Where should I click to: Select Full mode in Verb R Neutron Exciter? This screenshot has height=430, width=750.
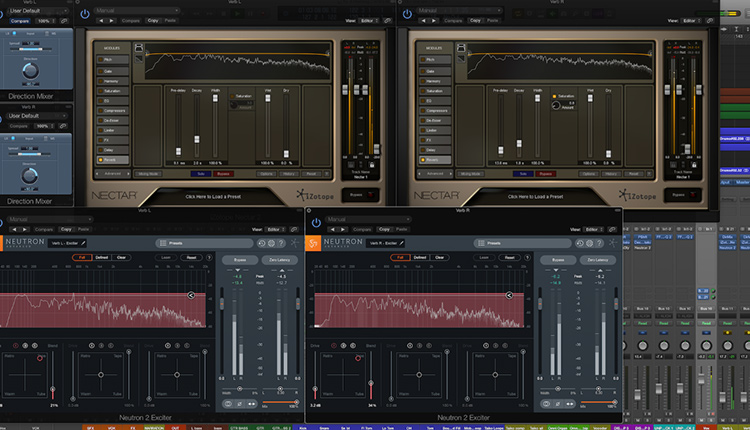point(400,257)
